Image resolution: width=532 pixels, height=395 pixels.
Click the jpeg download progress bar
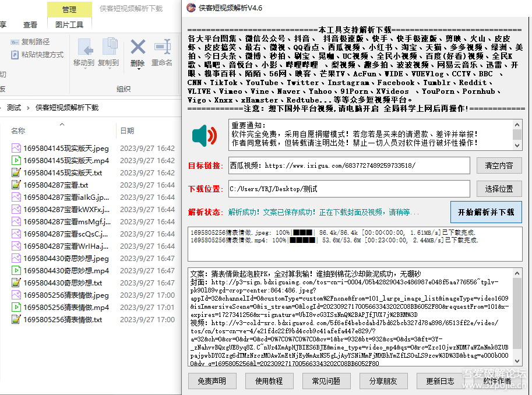tap(302, 233)
